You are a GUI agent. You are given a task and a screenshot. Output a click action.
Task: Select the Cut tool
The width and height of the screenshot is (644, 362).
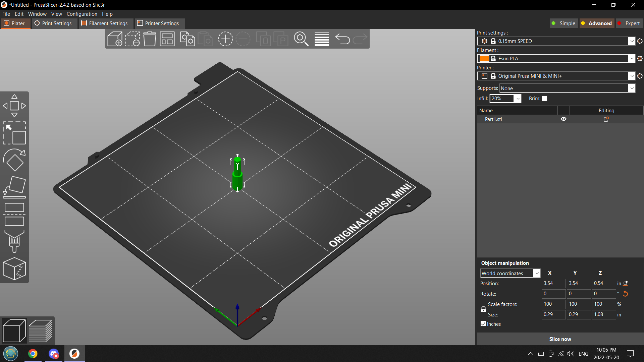click(x=14, y=215)
